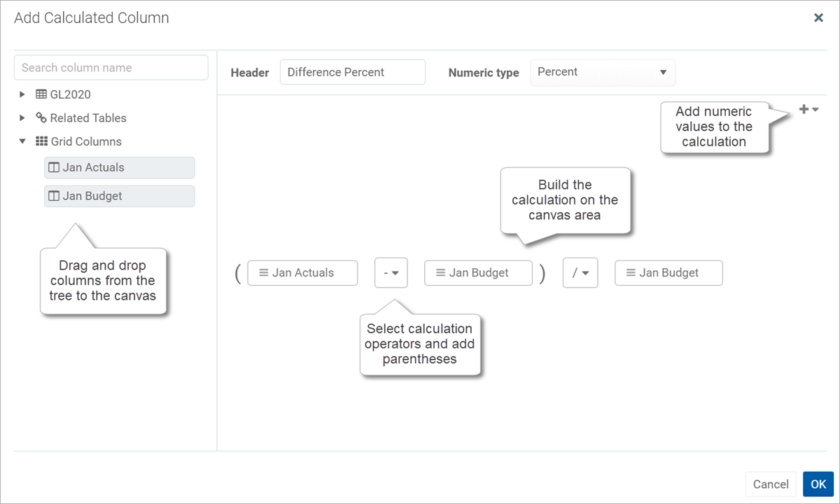
Task: Click the plus icon to add numeric values
Action: click(x=804, y=109)
